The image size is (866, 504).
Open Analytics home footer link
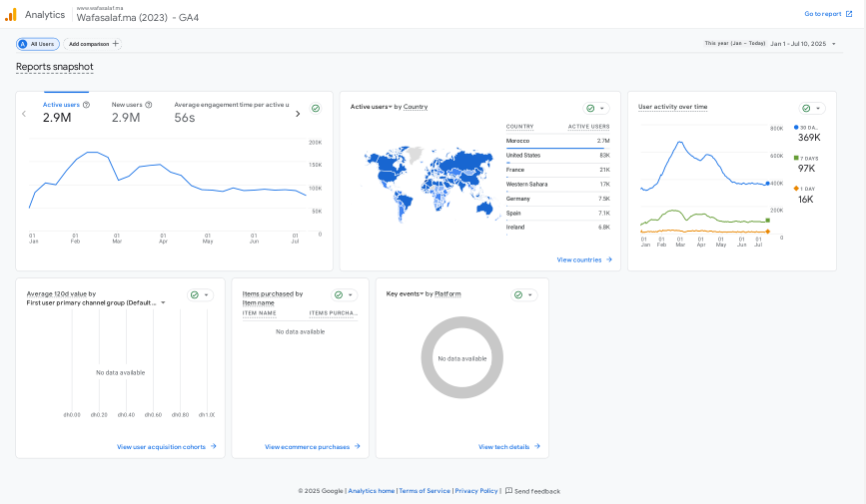[x=372, y=491]
